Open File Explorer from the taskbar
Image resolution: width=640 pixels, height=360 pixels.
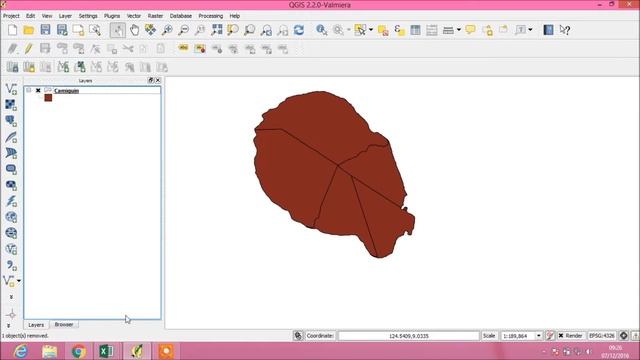(49, 351)
